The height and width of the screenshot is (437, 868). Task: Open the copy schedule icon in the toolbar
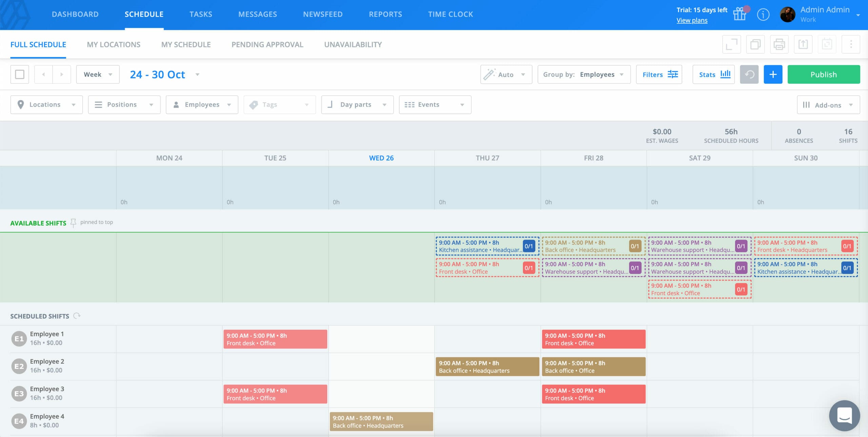click(755, 44)
